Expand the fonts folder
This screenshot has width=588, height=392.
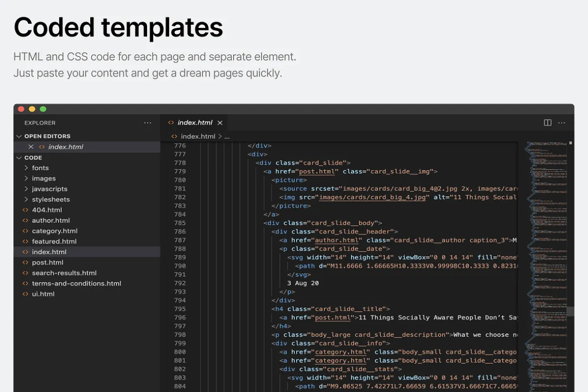point(26,168)
